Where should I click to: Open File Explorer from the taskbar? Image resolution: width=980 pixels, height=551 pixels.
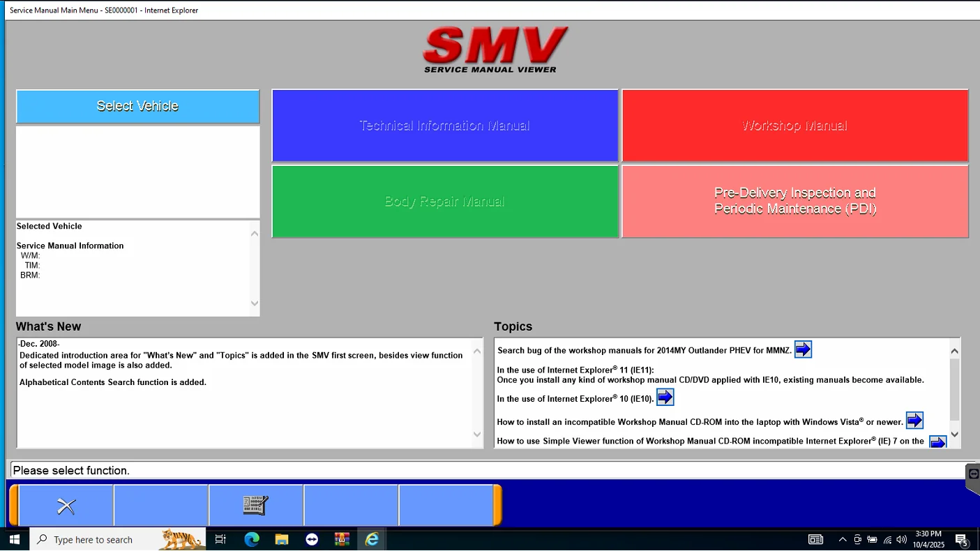282,539
